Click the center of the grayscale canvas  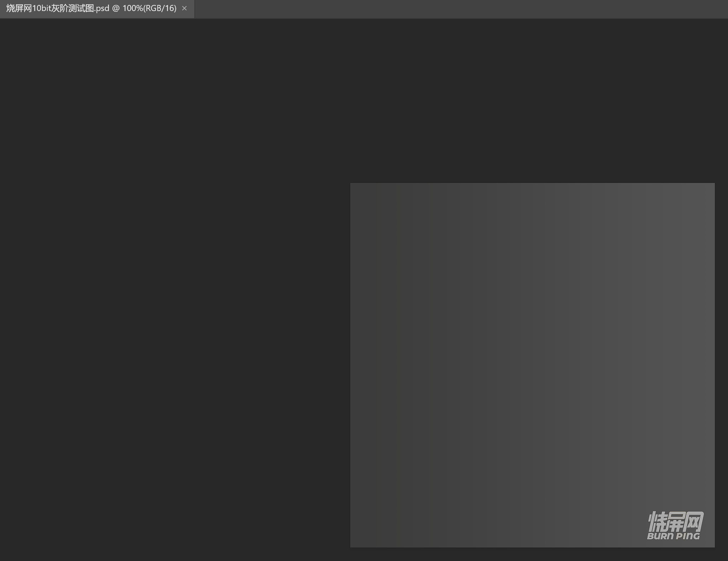click(533, 365)
